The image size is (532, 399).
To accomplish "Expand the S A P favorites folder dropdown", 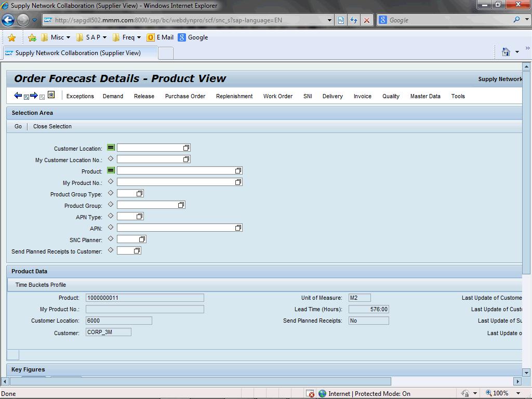I will pos(104,37).
